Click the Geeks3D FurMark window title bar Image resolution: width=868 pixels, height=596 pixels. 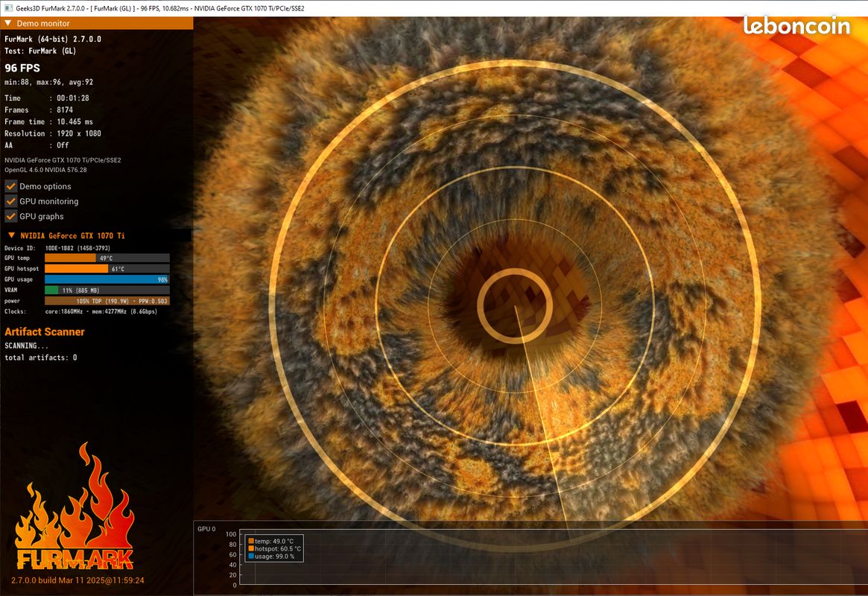click(x=434, y=8)
